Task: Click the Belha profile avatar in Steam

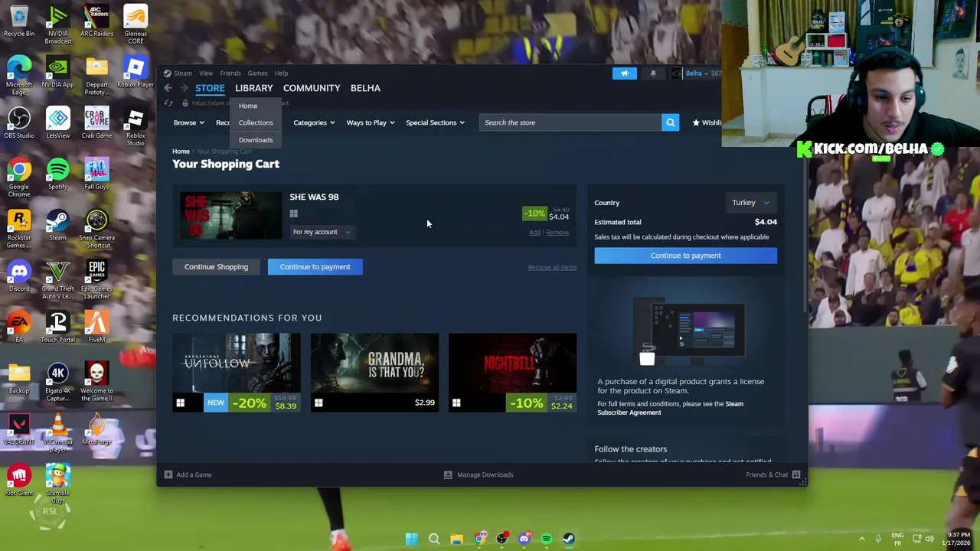Action: pos(676,73)
